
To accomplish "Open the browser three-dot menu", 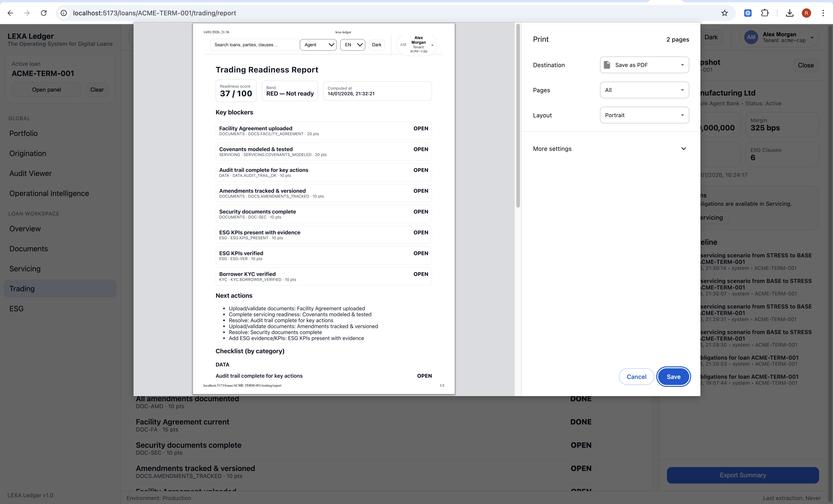I will [823, 13].
